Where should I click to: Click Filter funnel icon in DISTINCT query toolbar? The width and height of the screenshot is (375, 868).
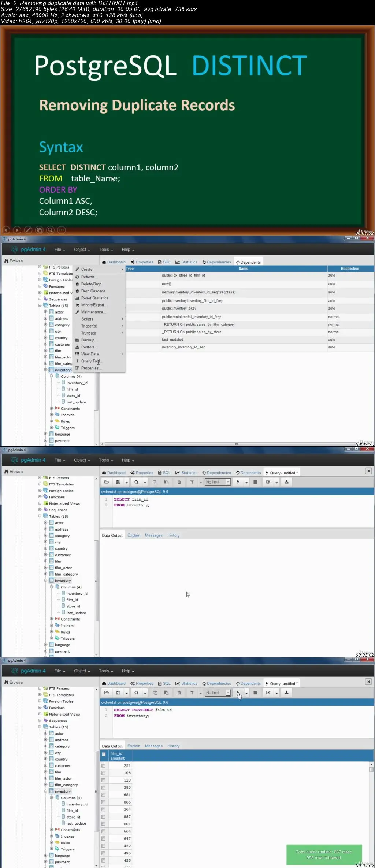coord(192,692)
